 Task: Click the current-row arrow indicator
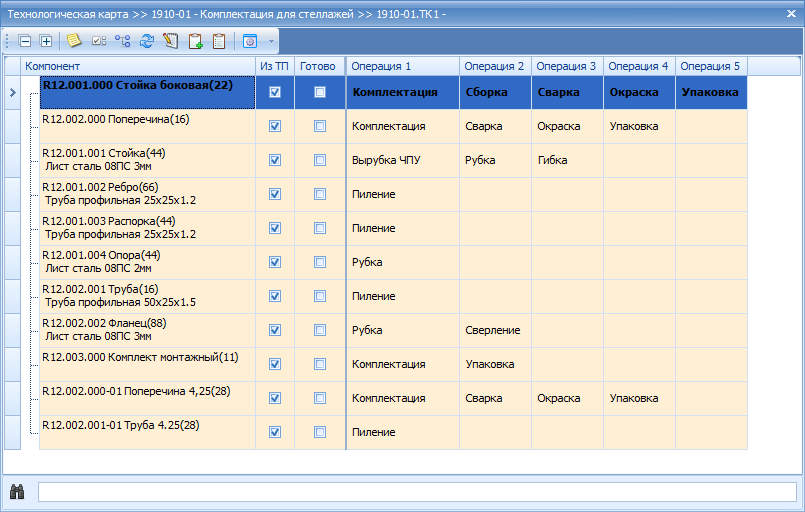pos(13,92)
